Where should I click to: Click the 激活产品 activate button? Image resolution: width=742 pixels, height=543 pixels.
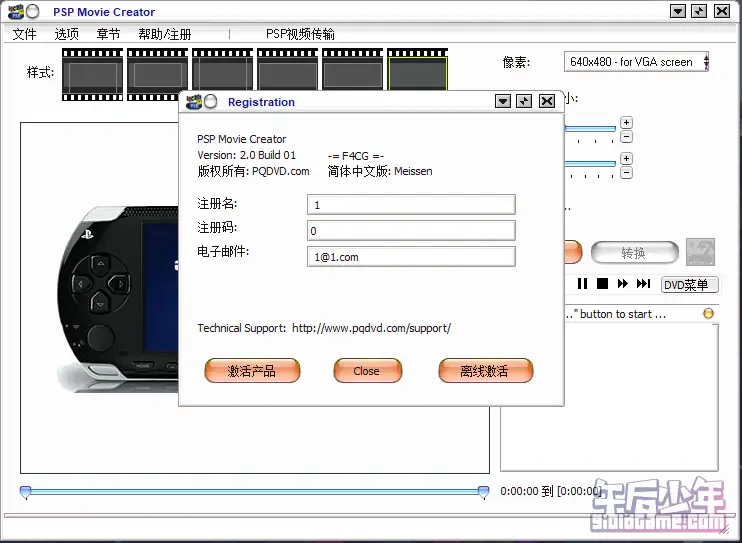[252, 370]
